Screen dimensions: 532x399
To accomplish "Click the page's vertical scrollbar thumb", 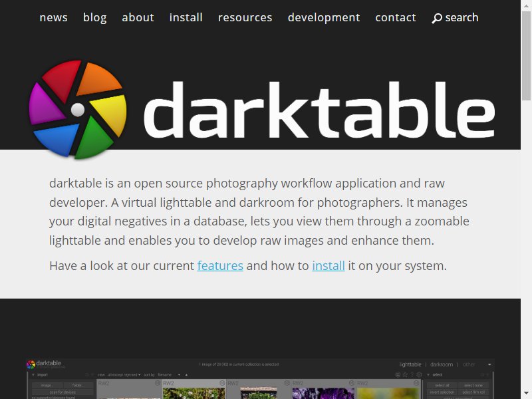I will click(x=526, y=56).
